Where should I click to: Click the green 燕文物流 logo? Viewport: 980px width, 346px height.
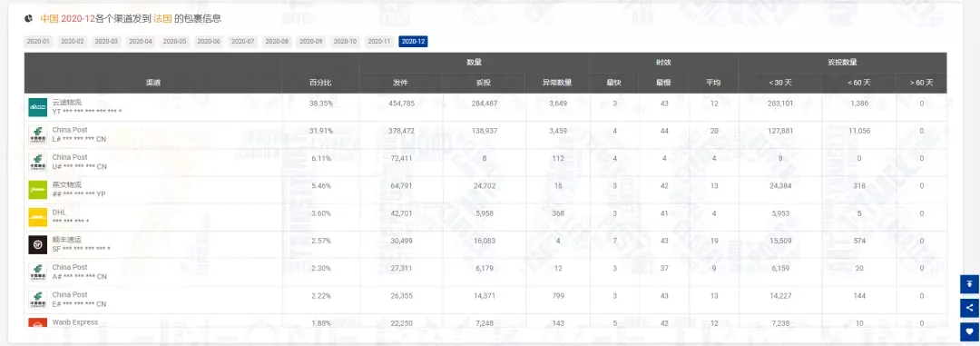pos(37,190)
